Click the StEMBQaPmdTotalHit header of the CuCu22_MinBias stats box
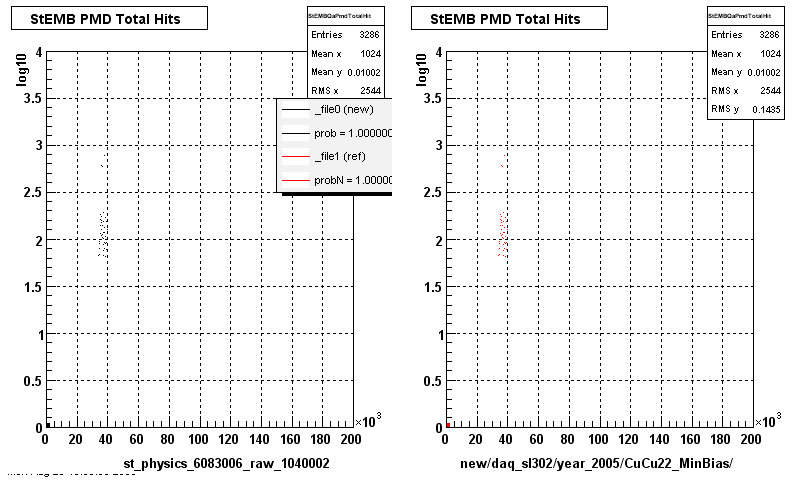The width and height of the screenshot is (800, 480). pyautogui.click(x=740, y=16)
